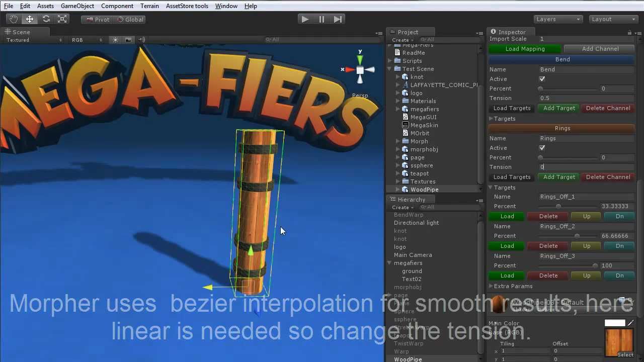Select the WoodPipe asset in the Project panel

[424, 189]
